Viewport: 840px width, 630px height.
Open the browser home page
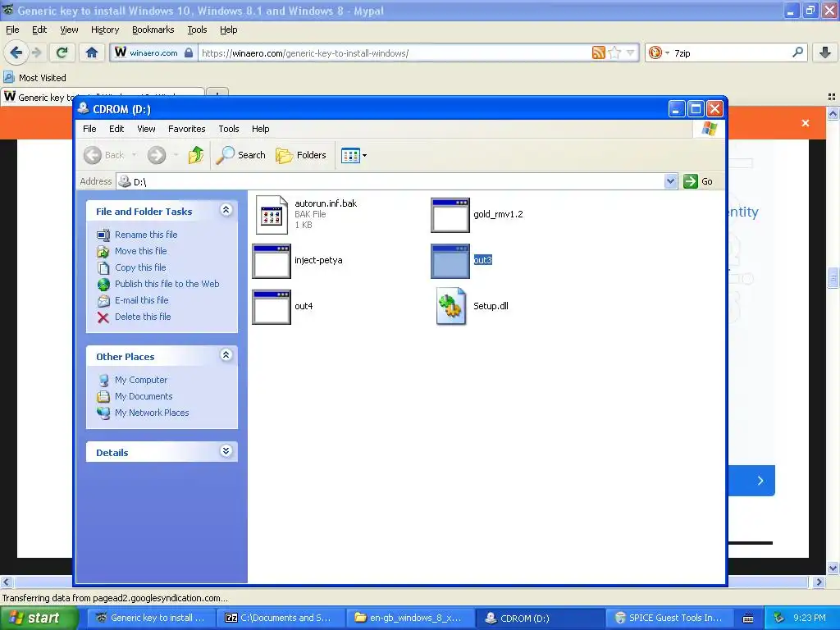point(92,52)
